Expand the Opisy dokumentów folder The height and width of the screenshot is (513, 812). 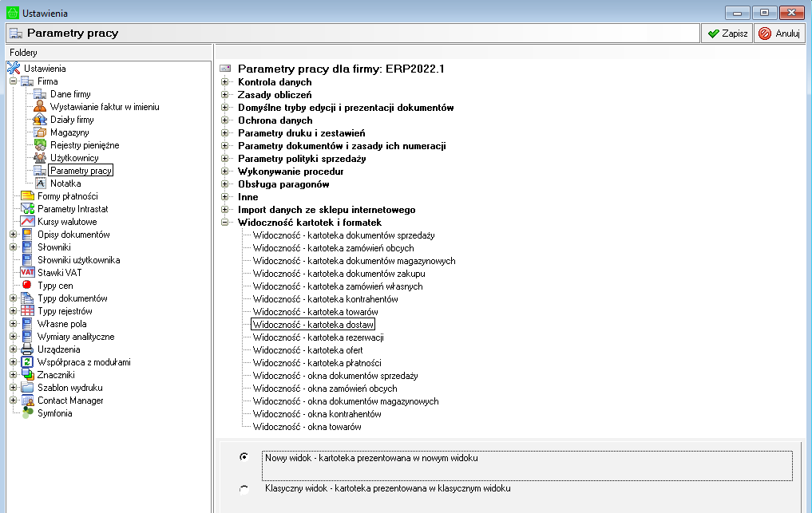(13, 235)
